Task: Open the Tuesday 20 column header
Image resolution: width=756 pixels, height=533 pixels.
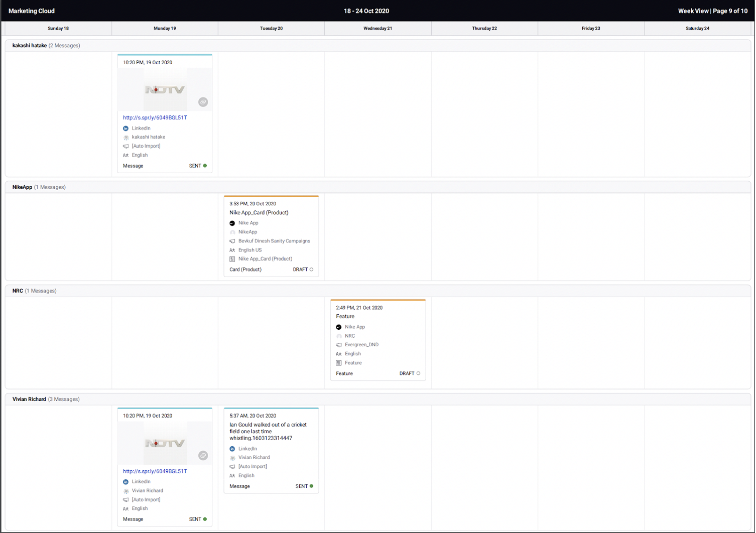Action: click(x=271, y=29)
